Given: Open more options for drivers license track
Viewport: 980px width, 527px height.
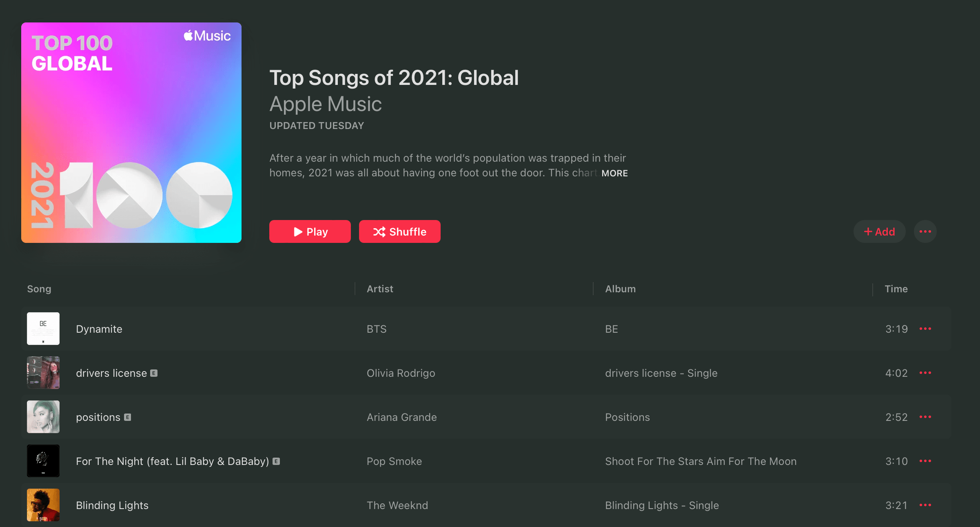Looking at the screenshot, I should point(925,373).
